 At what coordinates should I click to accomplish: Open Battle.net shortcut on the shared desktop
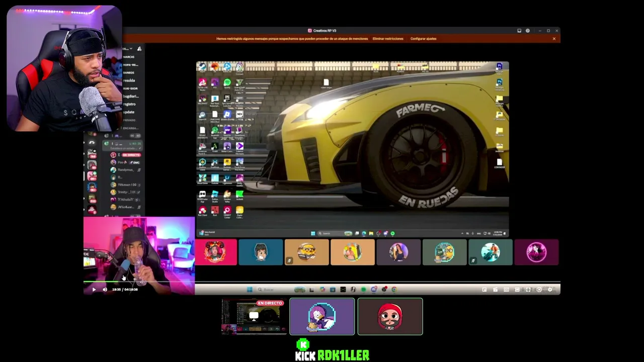point(227,67)
